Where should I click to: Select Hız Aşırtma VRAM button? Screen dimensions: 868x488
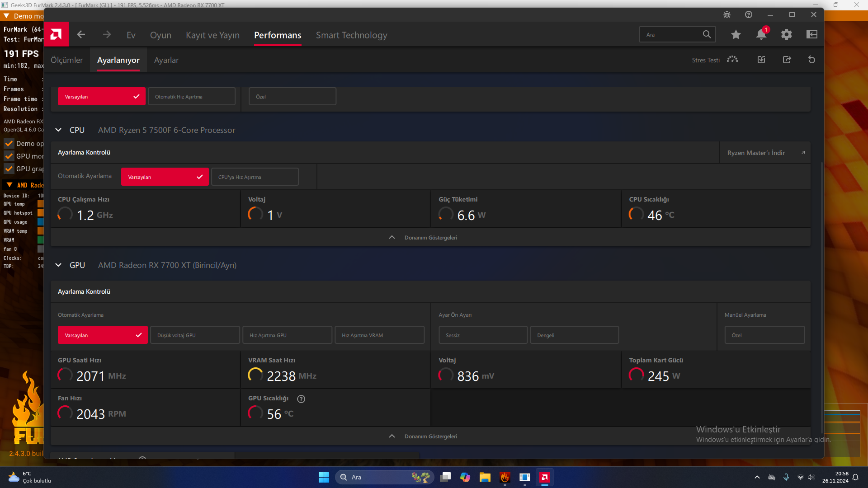point(380,335)
